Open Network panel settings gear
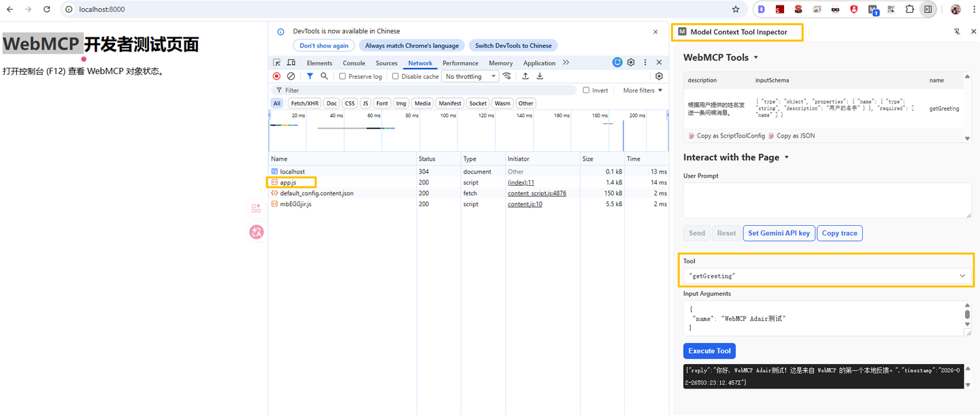 [x=659, y=76]
